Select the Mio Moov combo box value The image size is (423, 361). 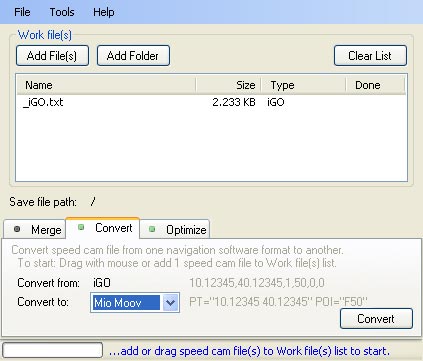point(126,303)
